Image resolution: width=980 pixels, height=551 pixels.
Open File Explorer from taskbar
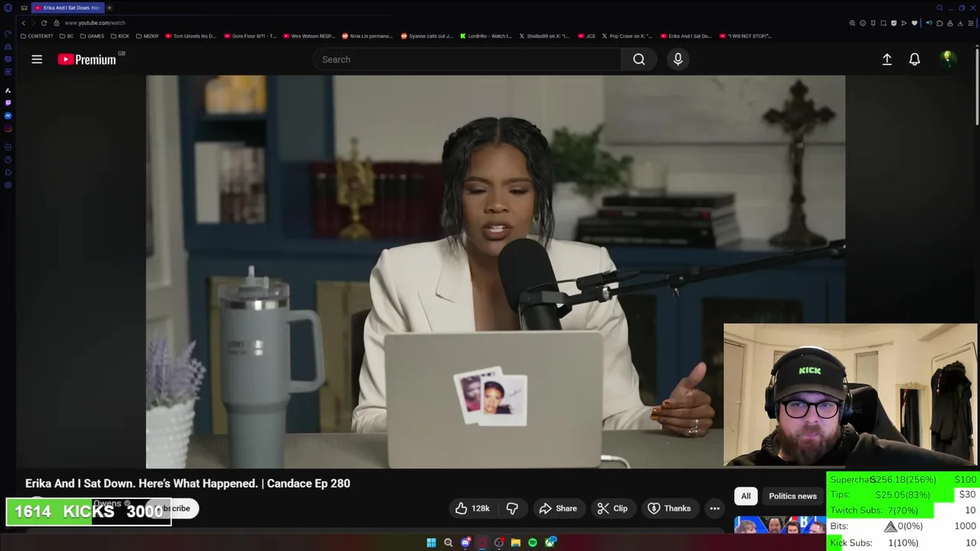(515, 543)
